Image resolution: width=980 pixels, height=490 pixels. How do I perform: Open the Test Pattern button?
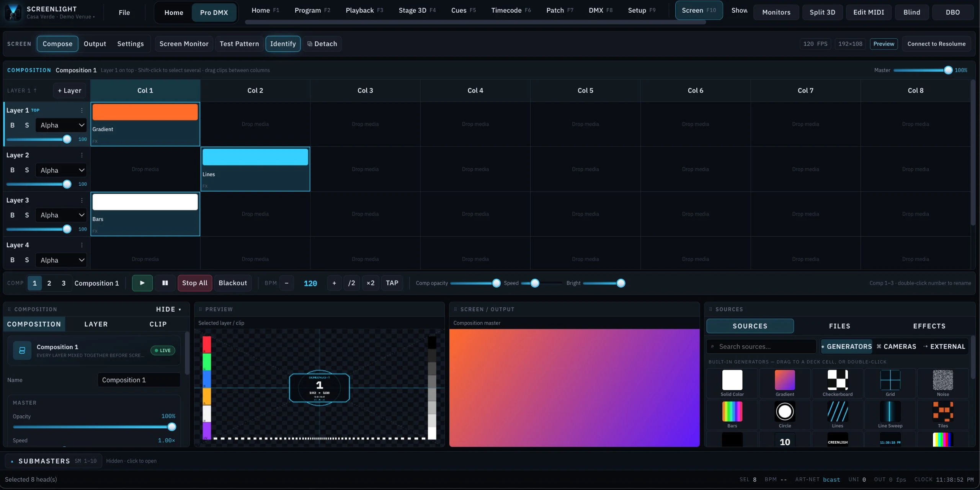[x=239, y=44]
